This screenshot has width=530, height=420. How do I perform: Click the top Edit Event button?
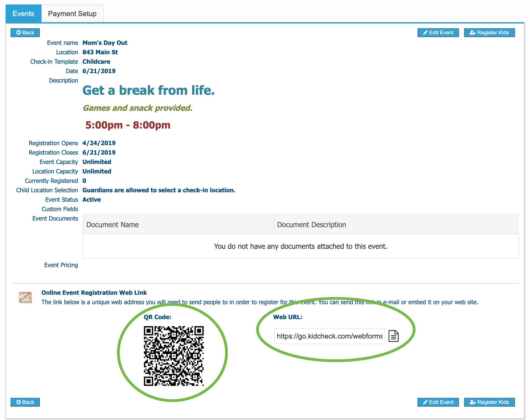pyautogui.click(x=438, y=33)
